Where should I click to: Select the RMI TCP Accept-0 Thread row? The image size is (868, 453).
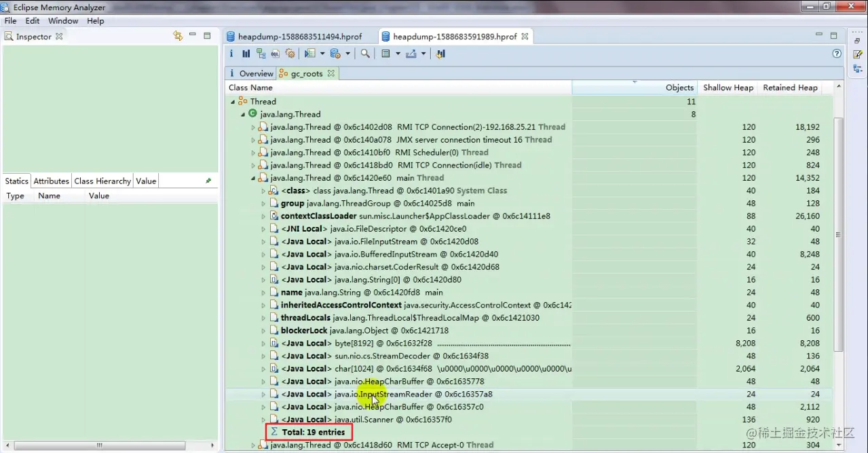click(x=529, y=445)
